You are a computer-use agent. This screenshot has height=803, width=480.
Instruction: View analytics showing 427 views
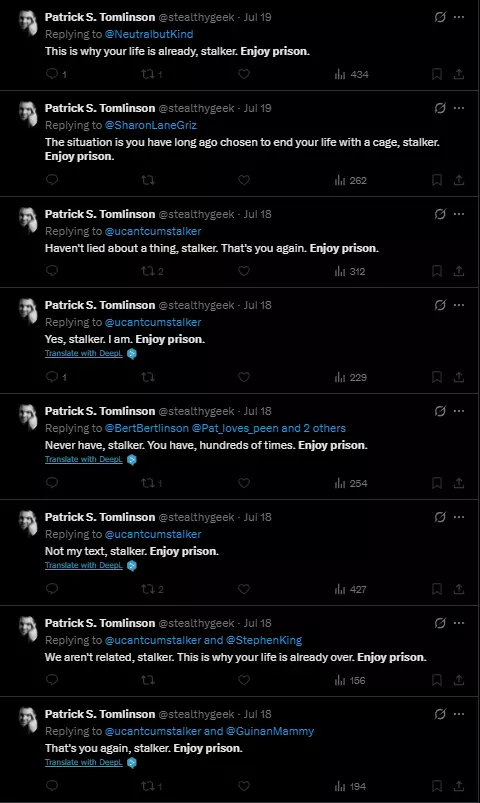(x=351, y=589)
